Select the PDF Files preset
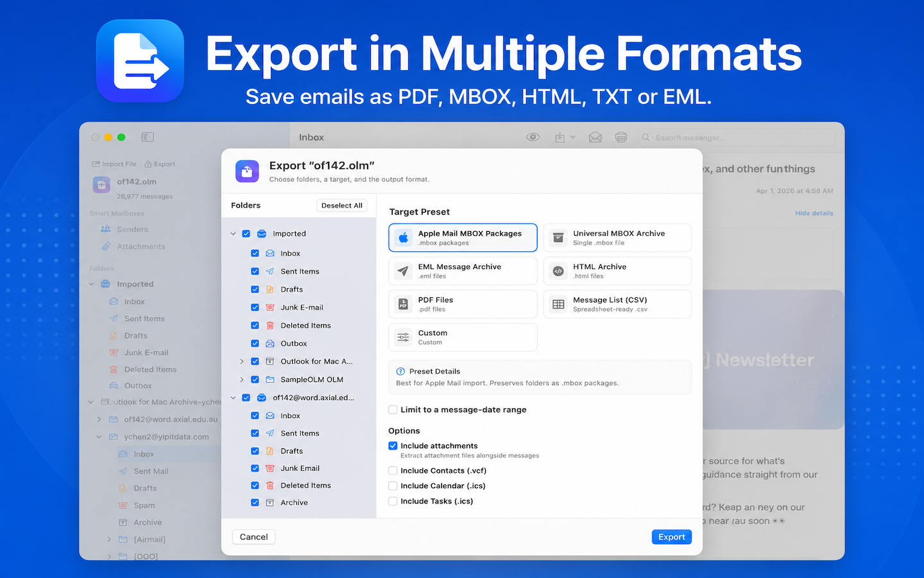924x578 pixels. tap(463, 304)
